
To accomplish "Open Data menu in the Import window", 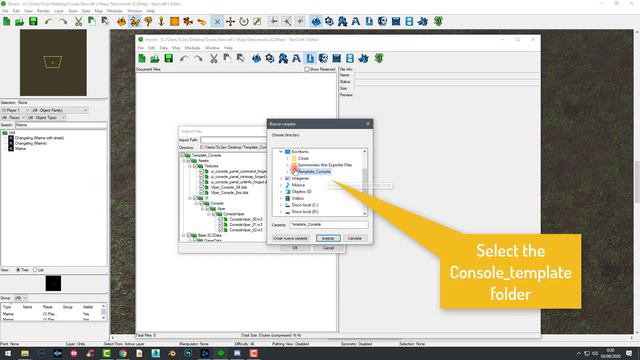I will click(x=164, y=48).
